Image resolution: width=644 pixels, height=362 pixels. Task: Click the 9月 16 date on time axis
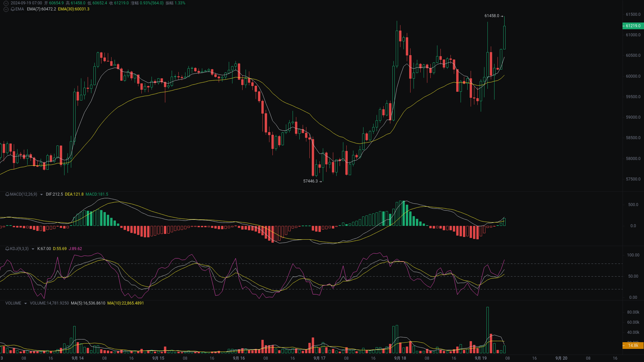point(239,358)
